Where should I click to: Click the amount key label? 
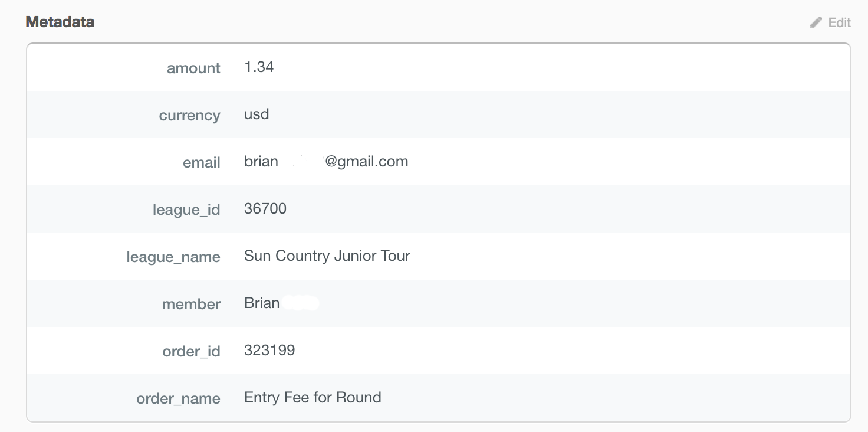193,68
